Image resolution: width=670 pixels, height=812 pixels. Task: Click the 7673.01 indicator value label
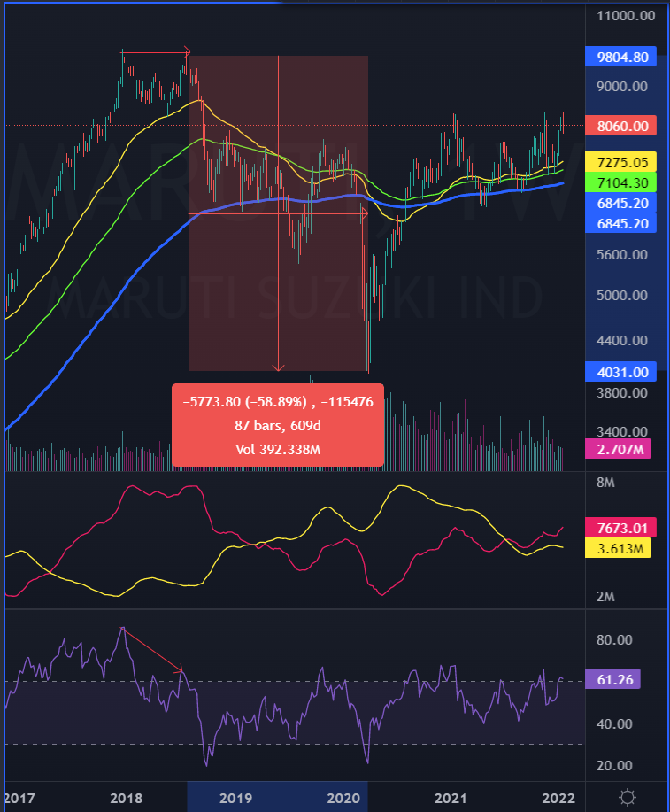620,528
